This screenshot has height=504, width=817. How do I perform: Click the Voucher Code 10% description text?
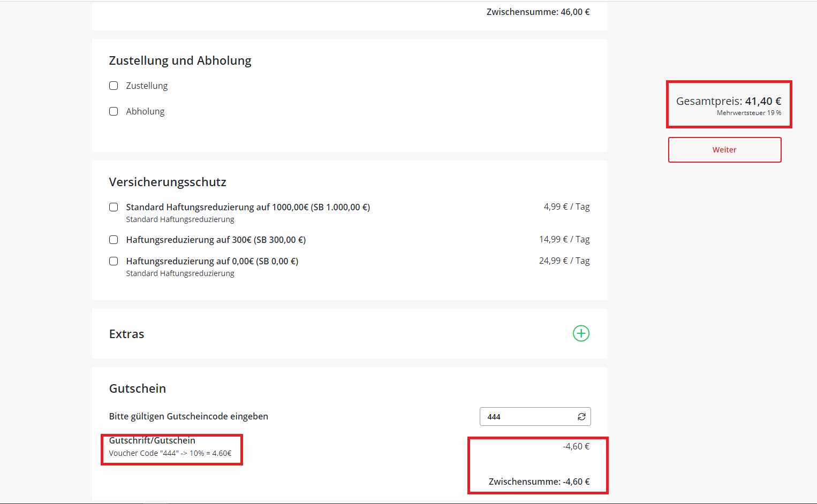point(170,453)
